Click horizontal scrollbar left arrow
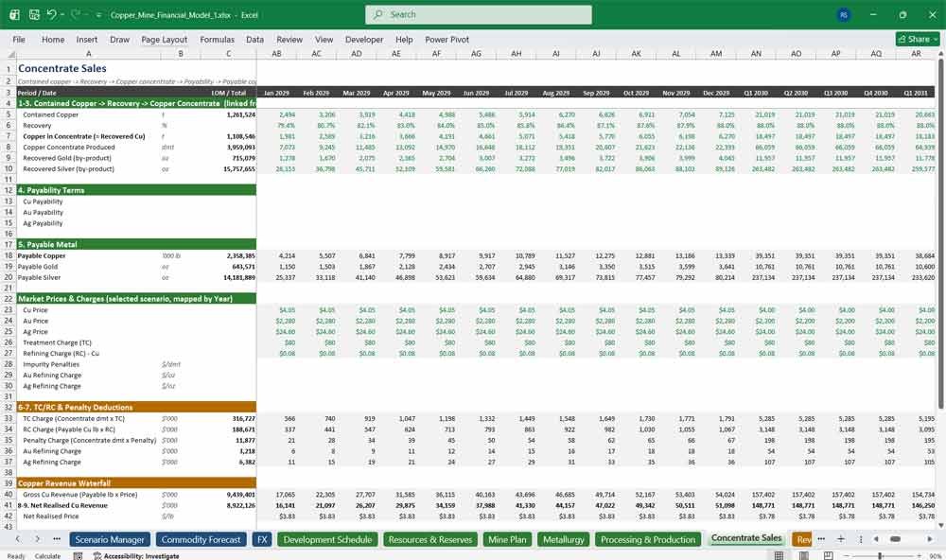Screen dimensions: 946x560 [x=876, y=539]
